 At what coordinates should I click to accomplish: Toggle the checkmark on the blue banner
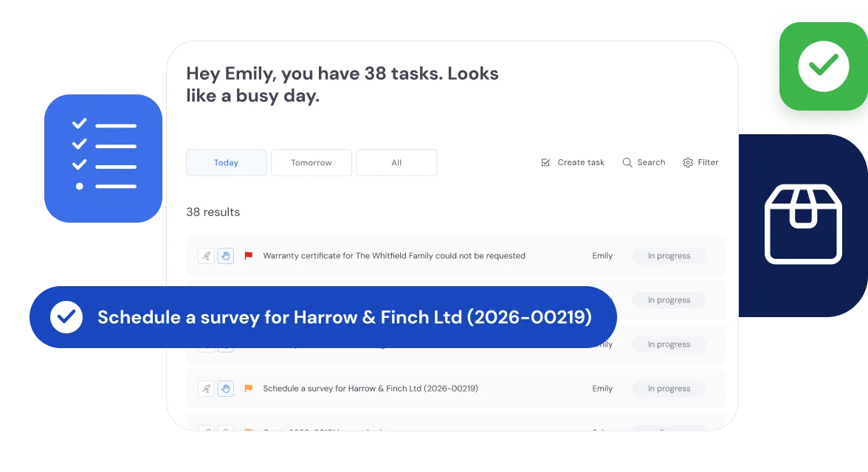pos(66,317)
